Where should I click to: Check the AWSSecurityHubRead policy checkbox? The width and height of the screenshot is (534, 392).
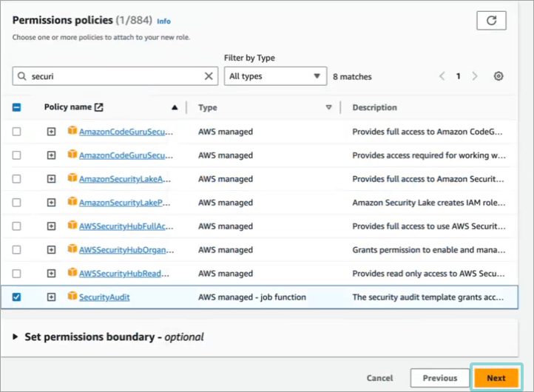(16, 274)
